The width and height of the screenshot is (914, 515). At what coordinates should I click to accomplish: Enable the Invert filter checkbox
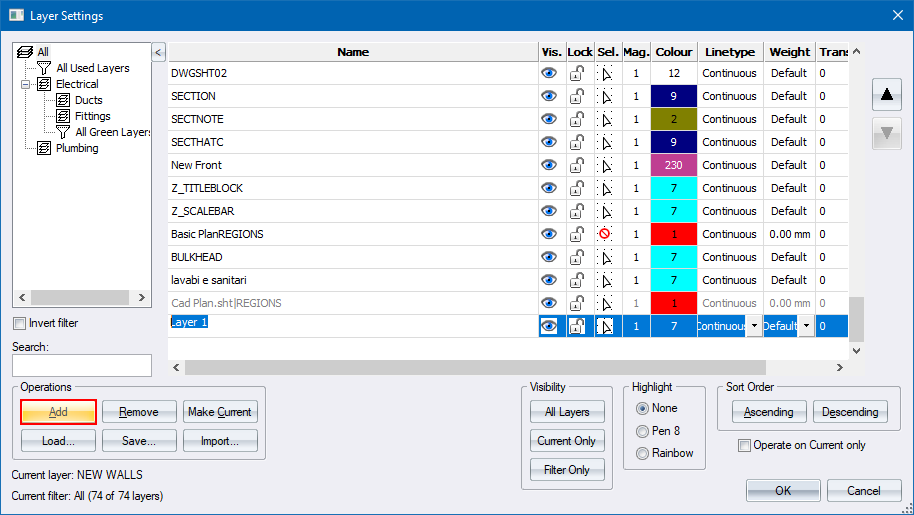tap(20, 323)
